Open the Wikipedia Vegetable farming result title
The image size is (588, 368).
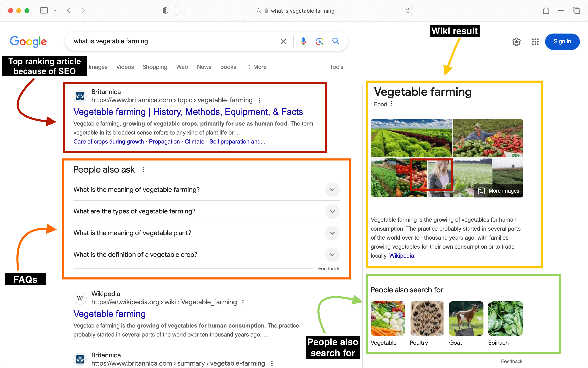(x=110, y=314)
